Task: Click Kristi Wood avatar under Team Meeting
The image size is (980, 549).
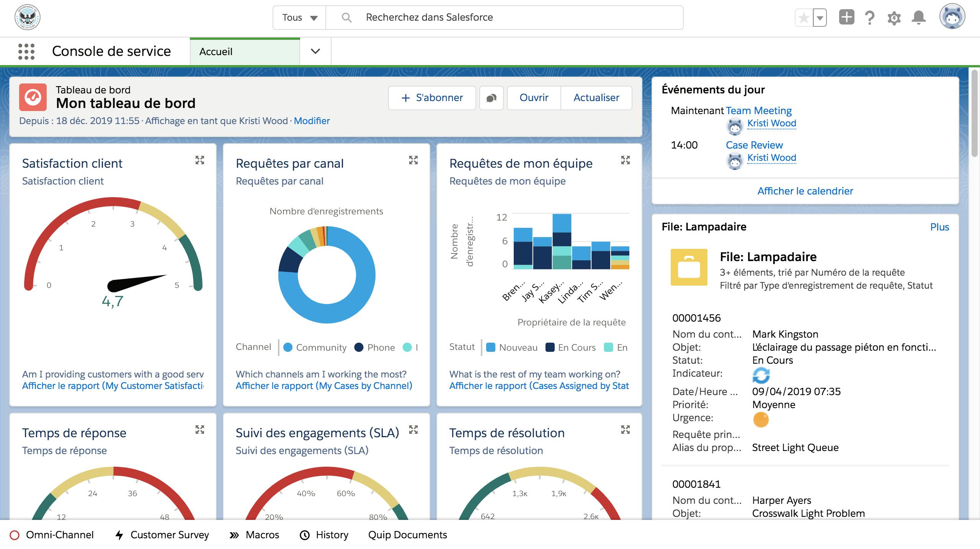Action: click(x=735, y=127)
